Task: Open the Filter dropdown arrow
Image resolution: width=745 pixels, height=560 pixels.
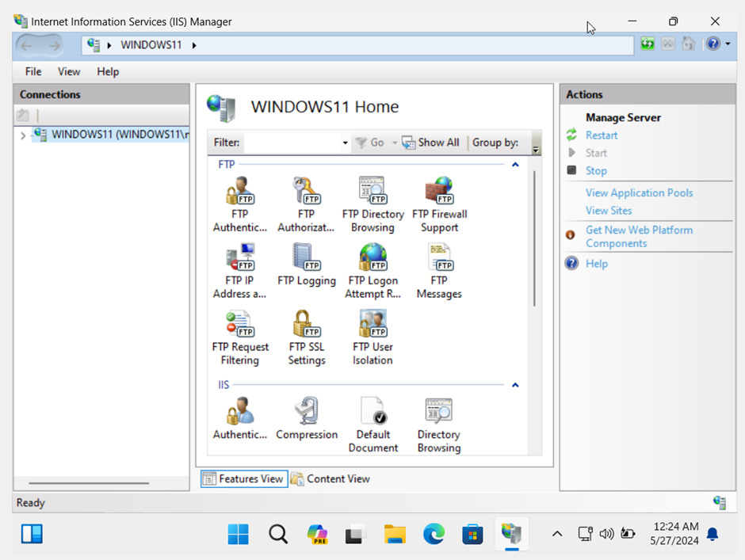Action: click(x=345, y=143)
